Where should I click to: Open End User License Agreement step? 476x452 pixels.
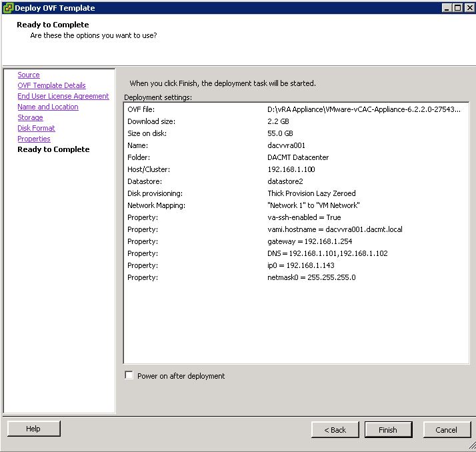pos(63,96)
